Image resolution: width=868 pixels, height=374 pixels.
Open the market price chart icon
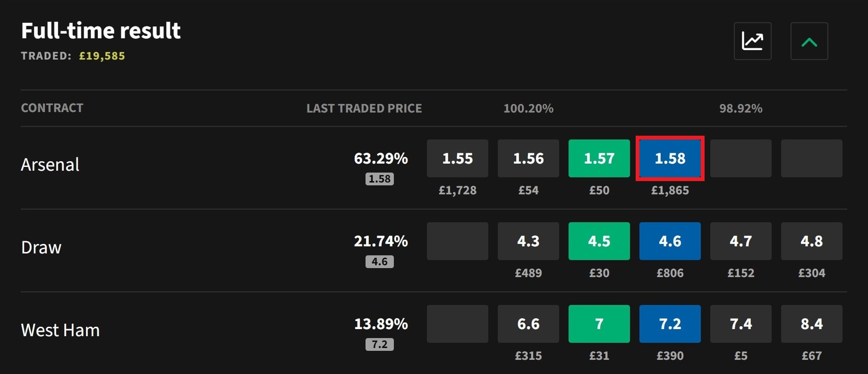[752, 41]
